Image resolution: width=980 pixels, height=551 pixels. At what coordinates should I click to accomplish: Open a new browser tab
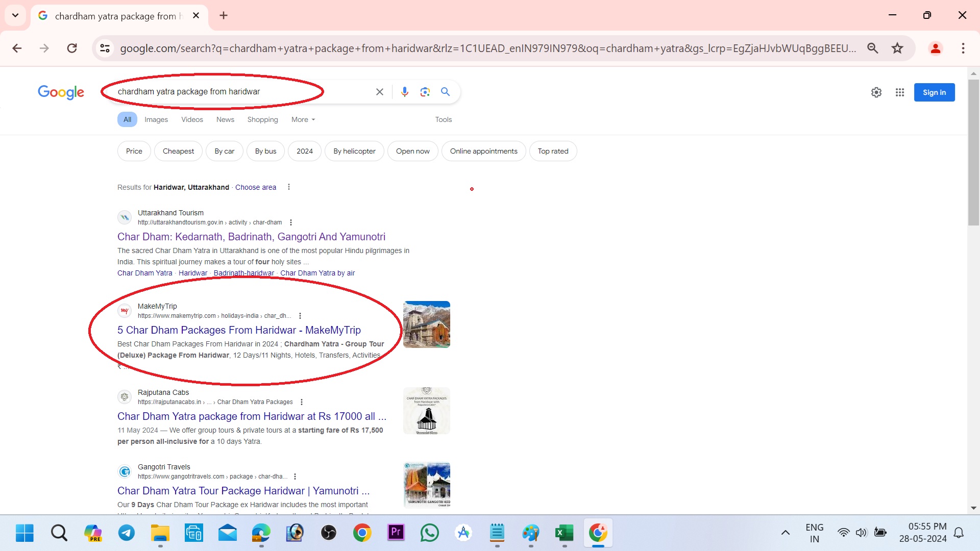[224, 15]
